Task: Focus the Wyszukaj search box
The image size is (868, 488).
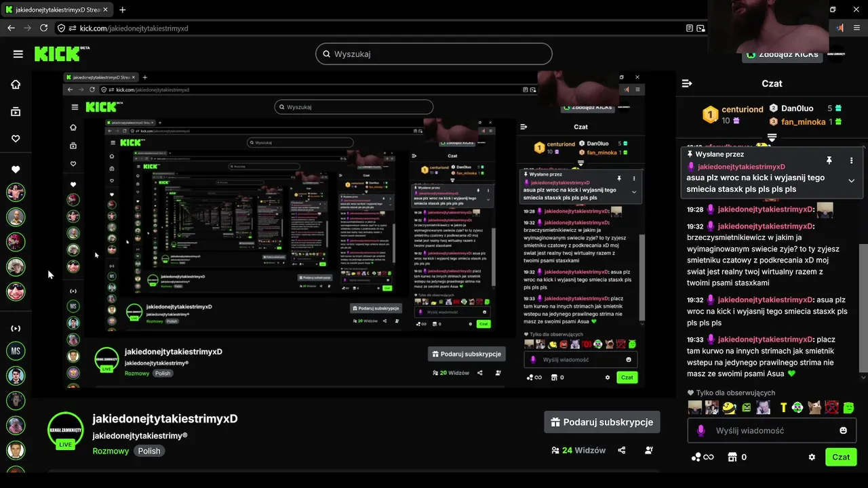Action: 434,54
